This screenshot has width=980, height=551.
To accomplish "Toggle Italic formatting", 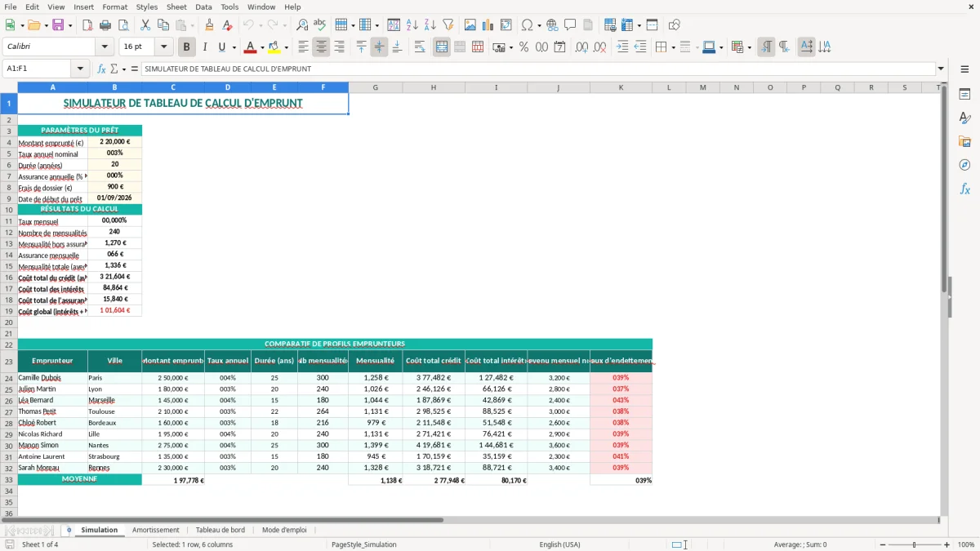I will pos(205,47).
